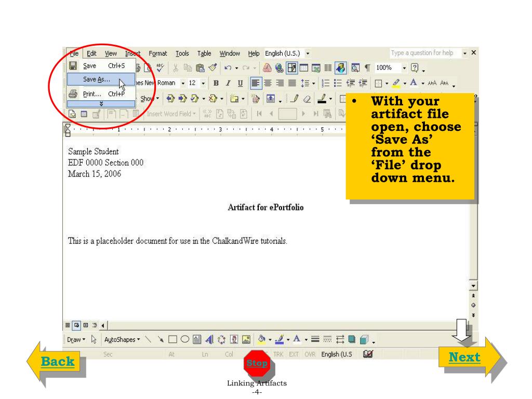Click the Microsoft Word Help question icon
This screenshot has width=532, height=399.
tap(415, 68)
